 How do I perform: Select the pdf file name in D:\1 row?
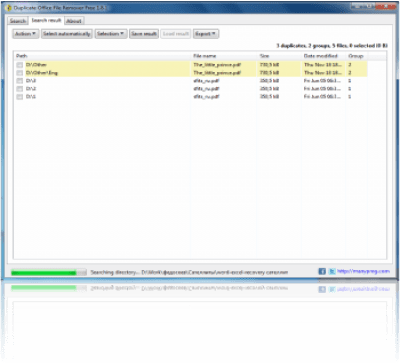coord(206,97)
